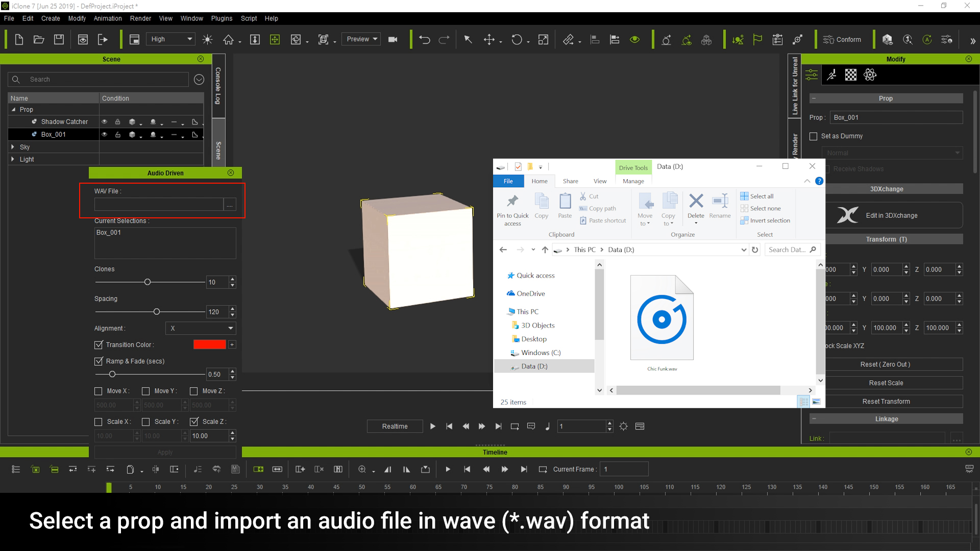Collapse the Prop tree node
The image size is (980, 551).
[13, 110]
